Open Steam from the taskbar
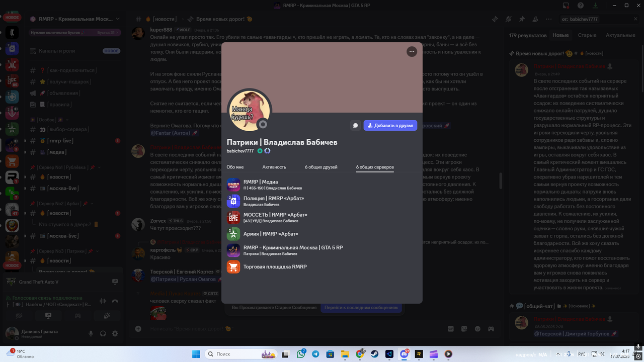The height and width of the screenshot is (362, 644). [x=375, y=354]
